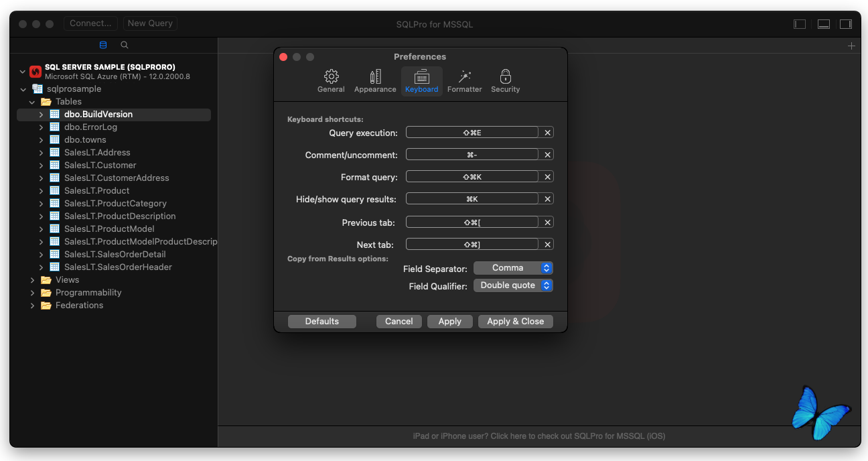The height and width of the screenshot is (461, 868).
Task: Click the Format query shortcut field
Action: point(472,177)
